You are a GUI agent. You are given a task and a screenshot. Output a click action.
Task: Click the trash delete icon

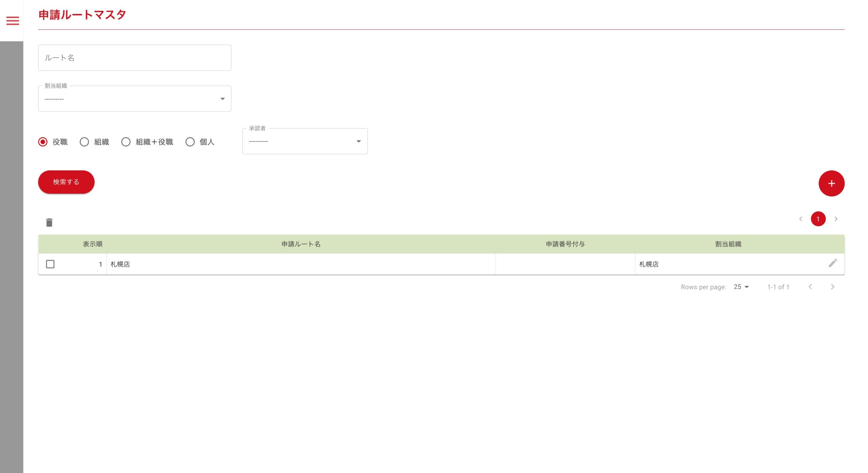click(49, 223)
